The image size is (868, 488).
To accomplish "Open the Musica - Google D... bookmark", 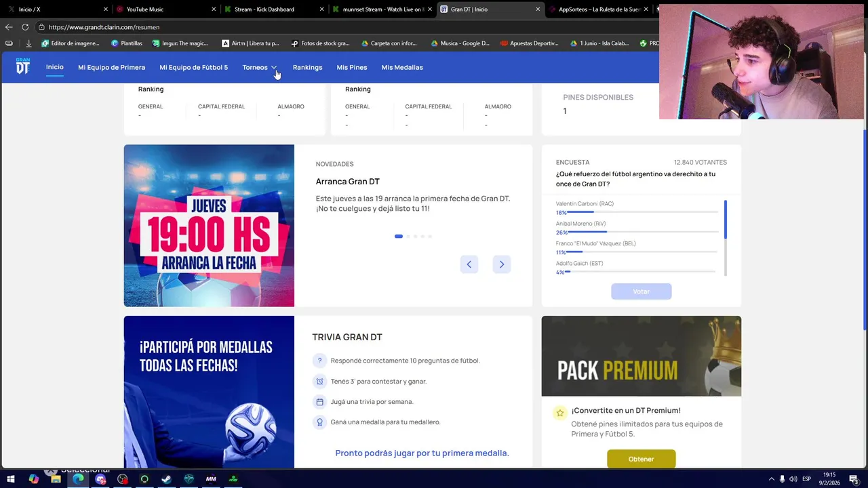I will pyautogui.click(x=459, y=43).
